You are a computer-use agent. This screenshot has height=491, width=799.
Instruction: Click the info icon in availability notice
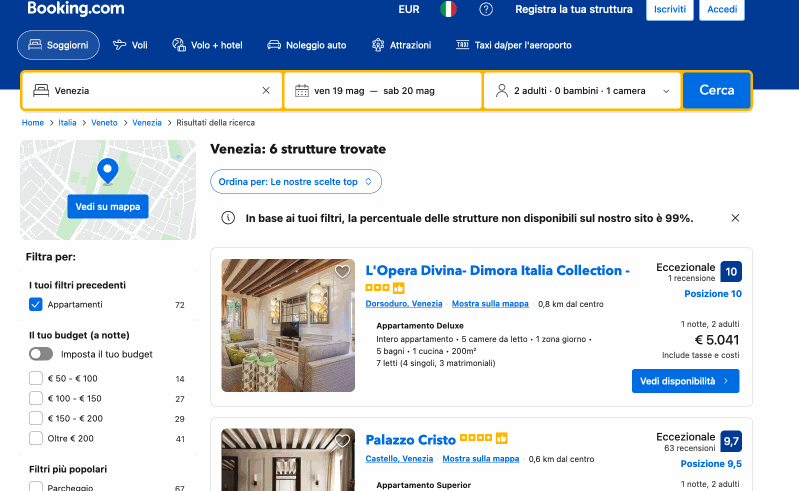(228, 218)
